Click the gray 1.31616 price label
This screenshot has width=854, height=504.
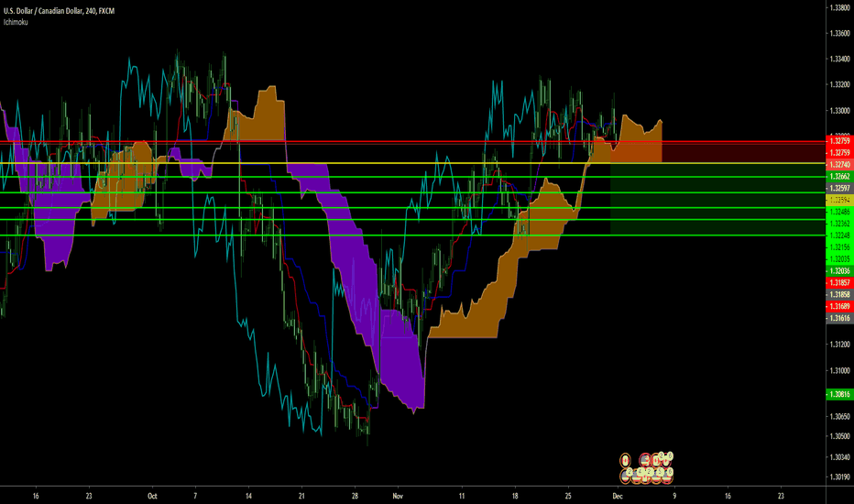point(838,318)
